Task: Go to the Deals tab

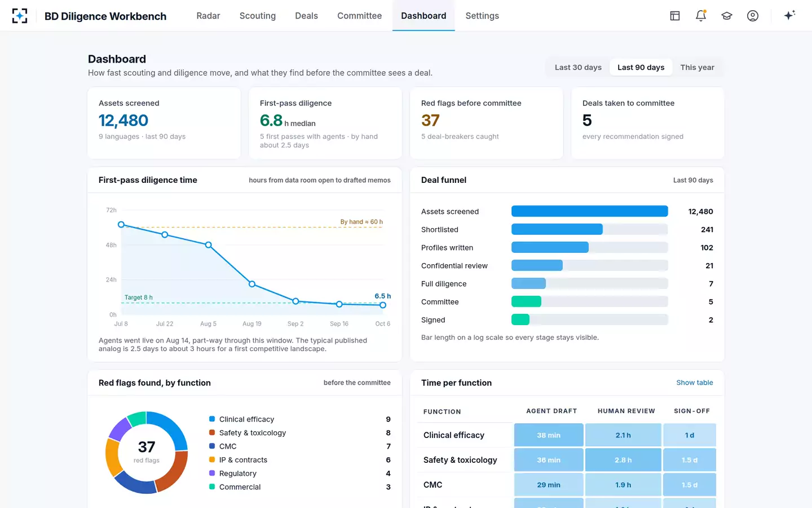Action: [306, 16]
